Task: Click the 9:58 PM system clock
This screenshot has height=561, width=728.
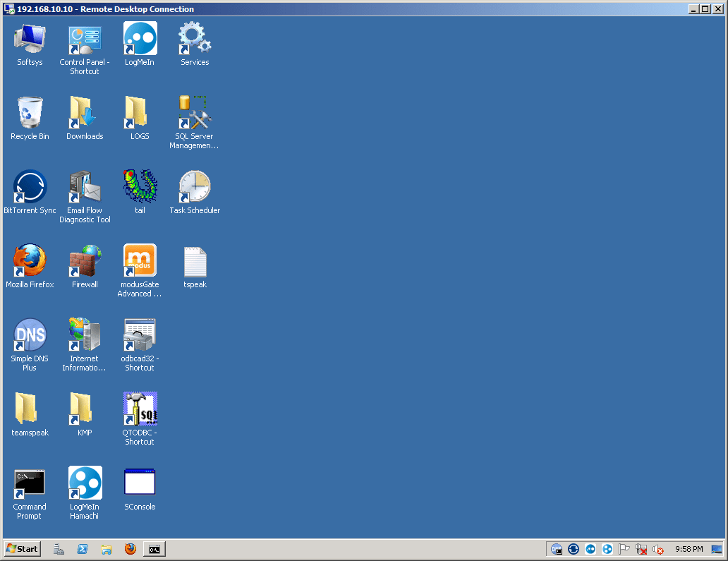Action: point(689,550)
